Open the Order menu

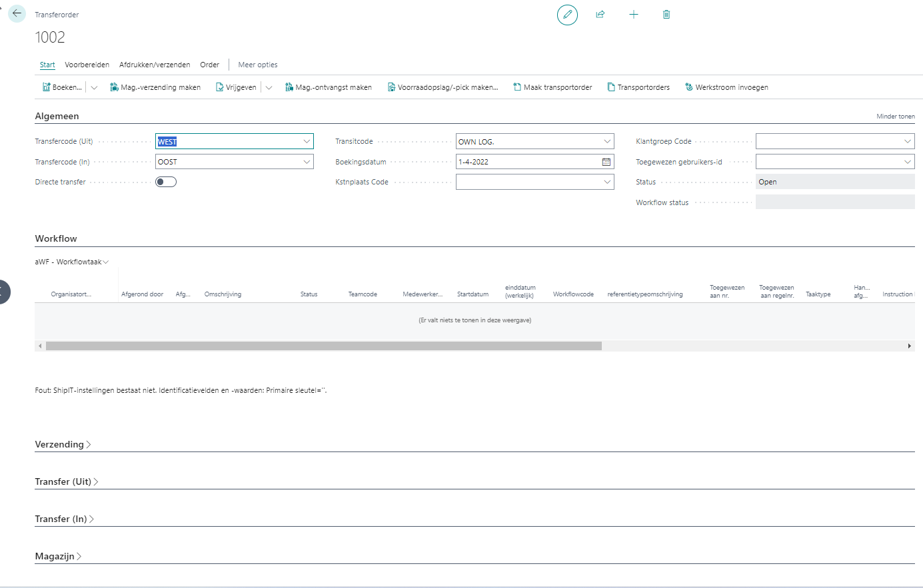point(209,65)
